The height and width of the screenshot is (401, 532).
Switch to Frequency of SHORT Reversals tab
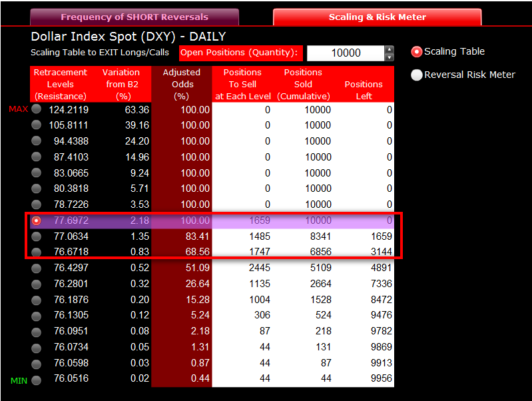134,17
